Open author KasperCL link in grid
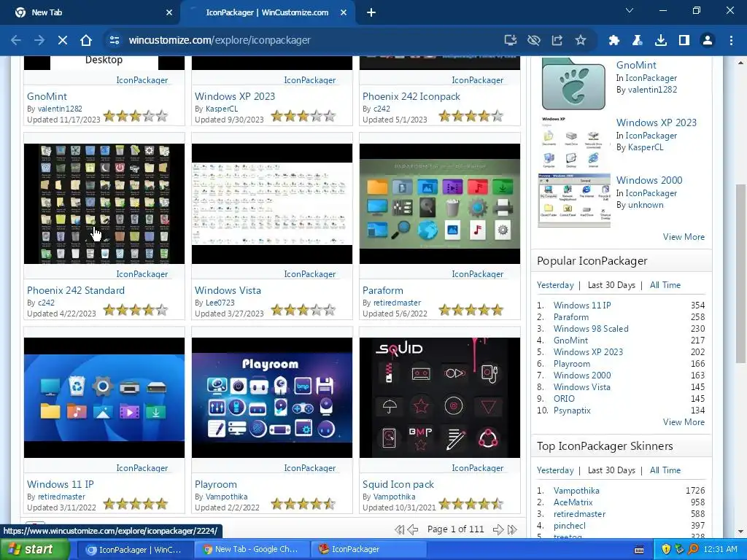 coord(222,109)
